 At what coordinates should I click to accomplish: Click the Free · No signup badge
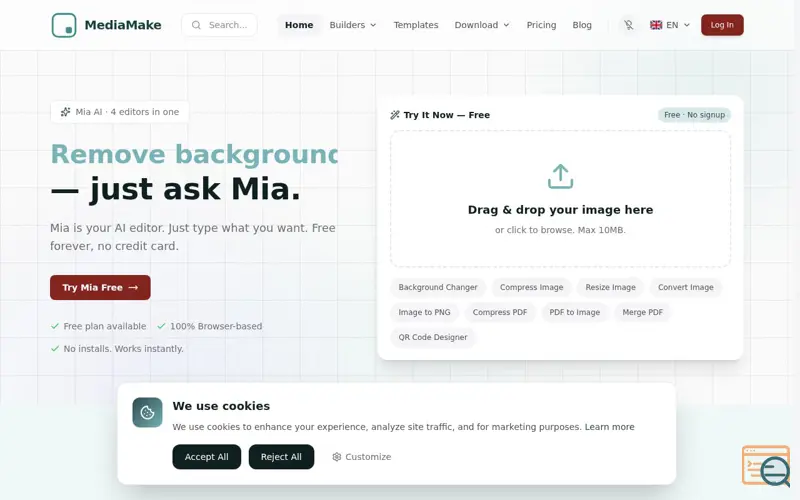pyautogui.click(x=694, y=115)
